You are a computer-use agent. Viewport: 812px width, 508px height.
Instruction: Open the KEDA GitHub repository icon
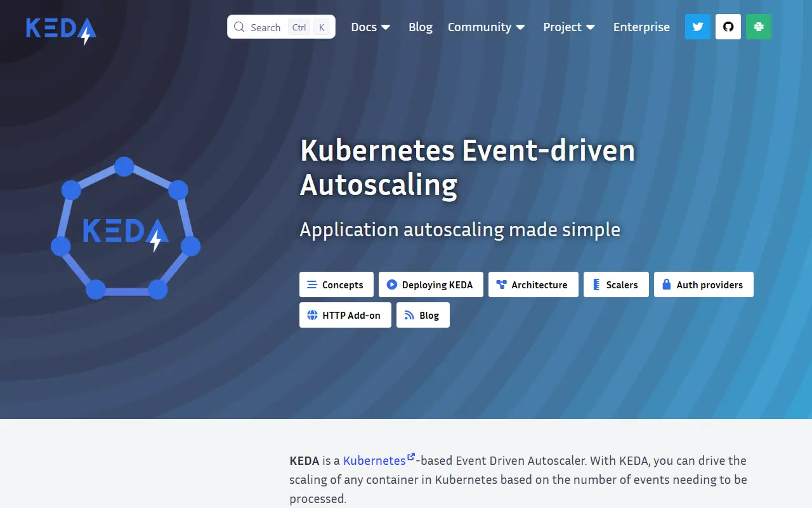pyautogui.click(x=728, y=27)
